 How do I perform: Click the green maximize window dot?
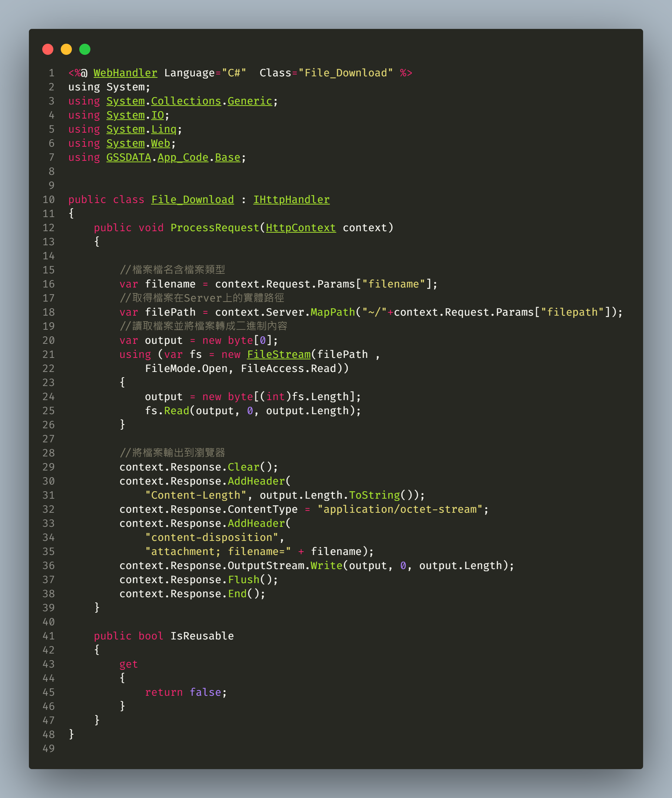coord(85,49)
